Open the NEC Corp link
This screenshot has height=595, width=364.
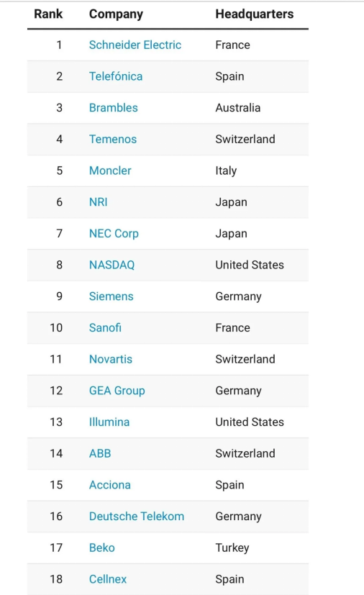[x=114, y=233]
